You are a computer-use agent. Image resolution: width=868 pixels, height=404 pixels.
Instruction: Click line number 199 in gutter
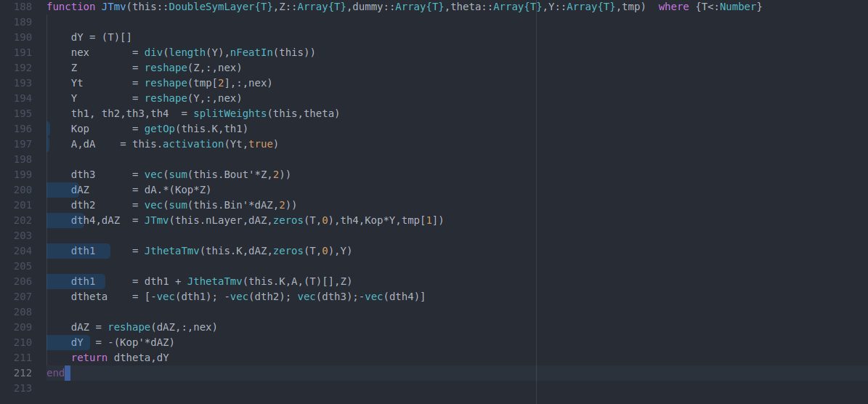[23, 174]
